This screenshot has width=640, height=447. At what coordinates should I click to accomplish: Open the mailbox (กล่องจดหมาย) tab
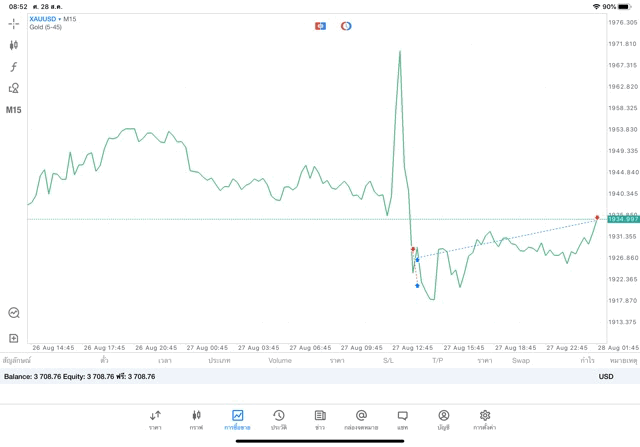361,418
